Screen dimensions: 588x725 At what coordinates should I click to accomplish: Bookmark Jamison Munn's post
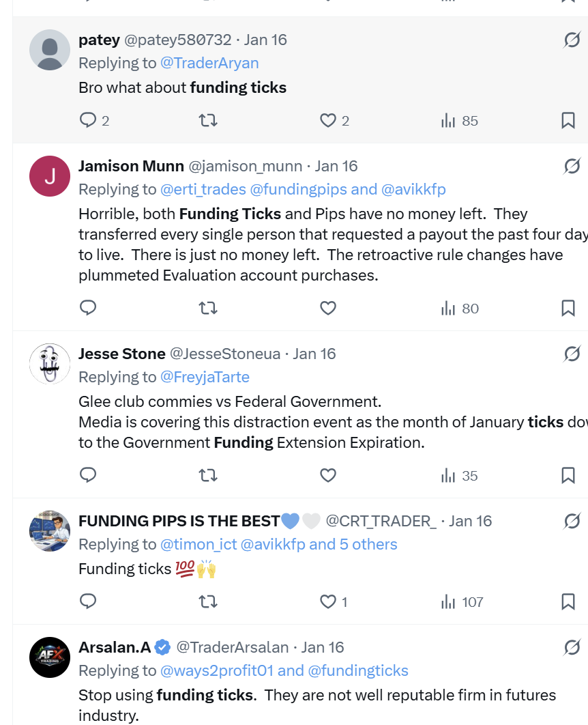[568, 308]
